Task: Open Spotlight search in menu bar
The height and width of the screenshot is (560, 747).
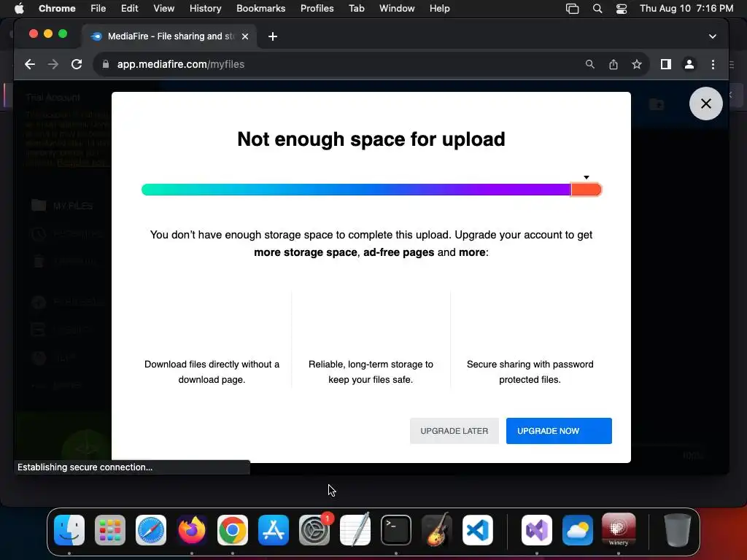Action: click(x=597, y=9)
